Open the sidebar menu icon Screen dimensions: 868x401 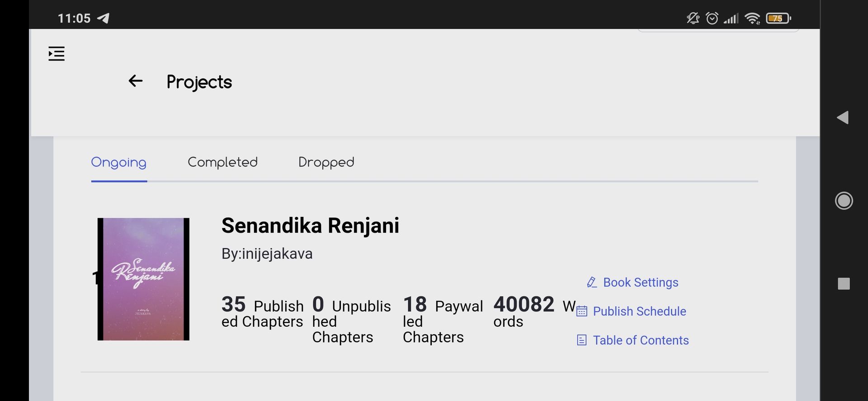pos(57,53)
